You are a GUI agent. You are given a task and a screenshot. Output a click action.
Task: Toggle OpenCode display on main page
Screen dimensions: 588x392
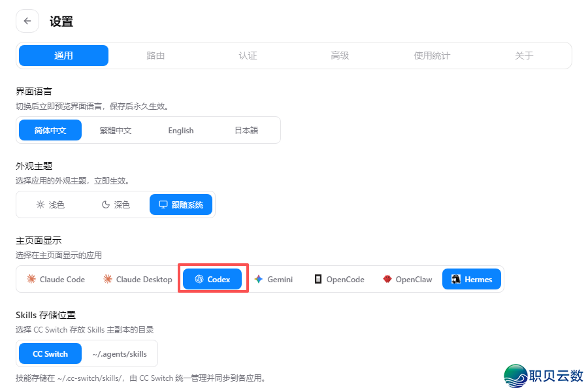coord(339,279)
